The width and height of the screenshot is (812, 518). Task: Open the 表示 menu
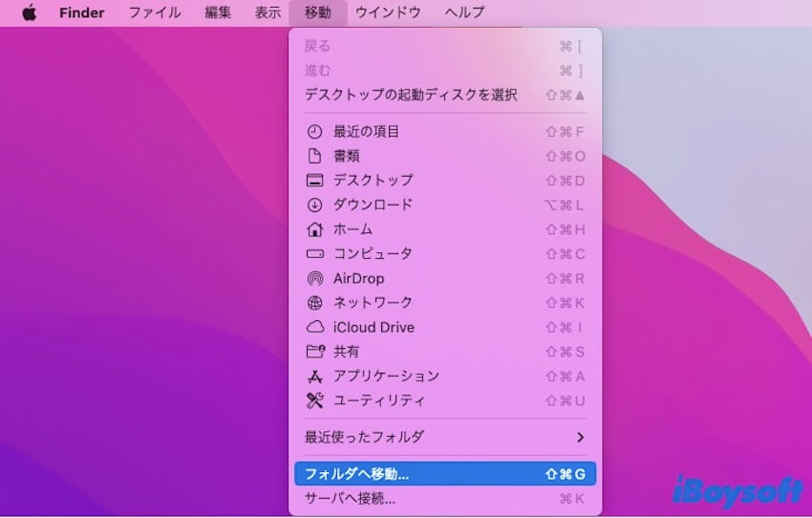267,12
